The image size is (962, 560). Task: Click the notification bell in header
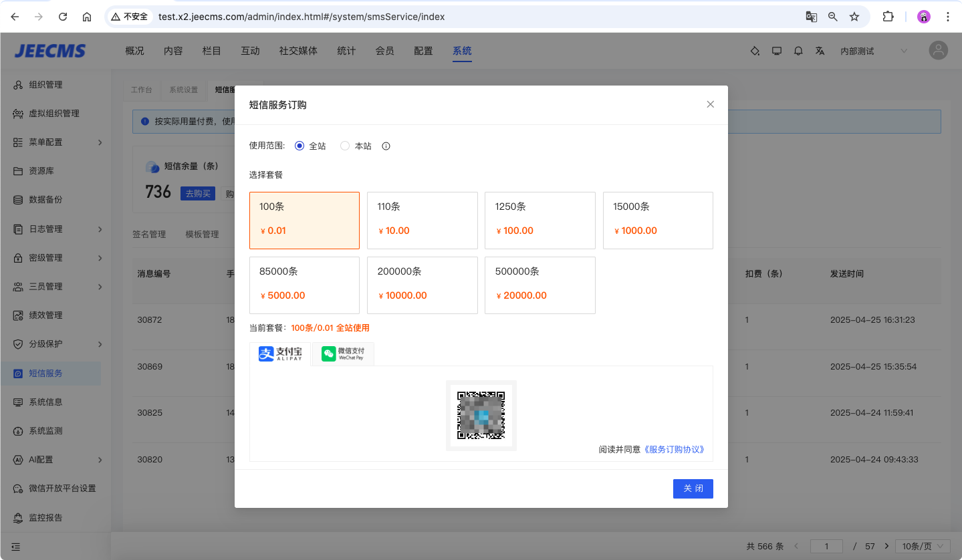click(x=798, y=51)
